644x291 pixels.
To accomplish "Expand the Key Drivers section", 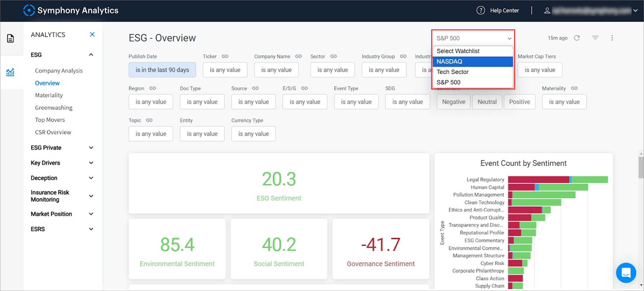I will (91, 163).
